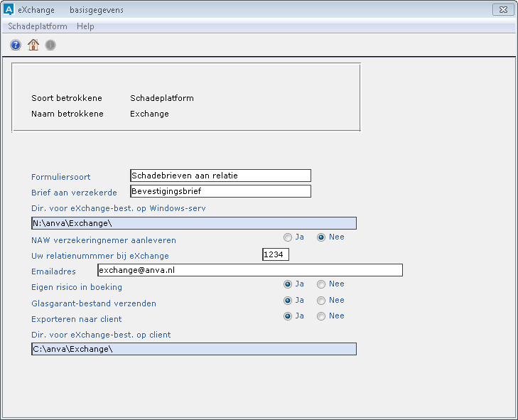Click the Emailadres input field

(x=249, y=270)
